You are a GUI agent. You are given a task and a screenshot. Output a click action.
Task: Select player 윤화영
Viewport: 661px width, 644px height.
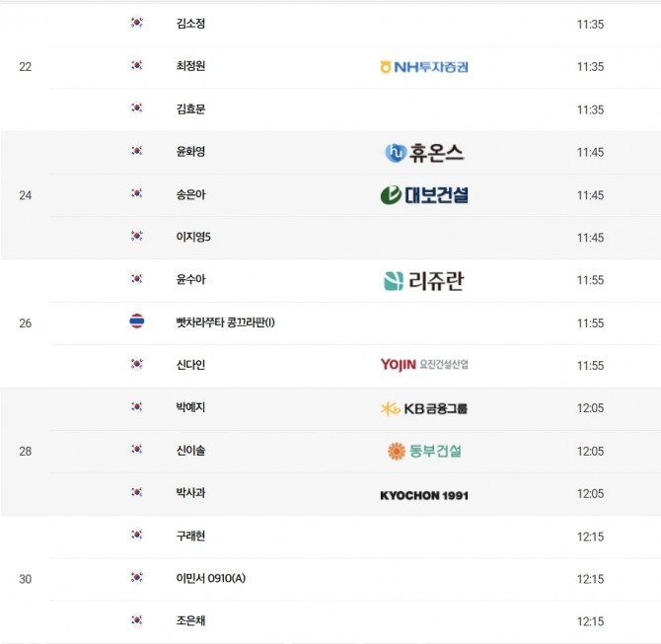[x=190, y=152]
